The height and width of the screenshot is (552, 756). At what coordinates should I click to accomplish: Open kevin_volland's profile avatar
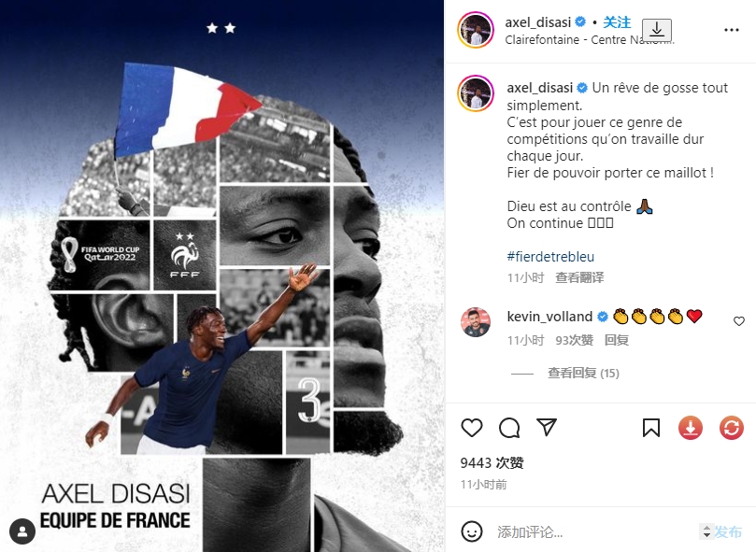pyautogui.click(x=476, y=322)
